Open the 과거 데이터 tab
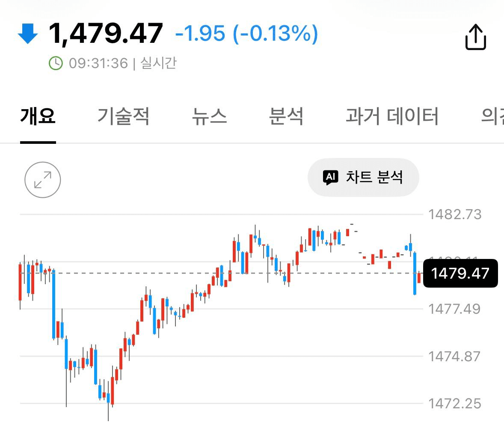 (392, 116)
